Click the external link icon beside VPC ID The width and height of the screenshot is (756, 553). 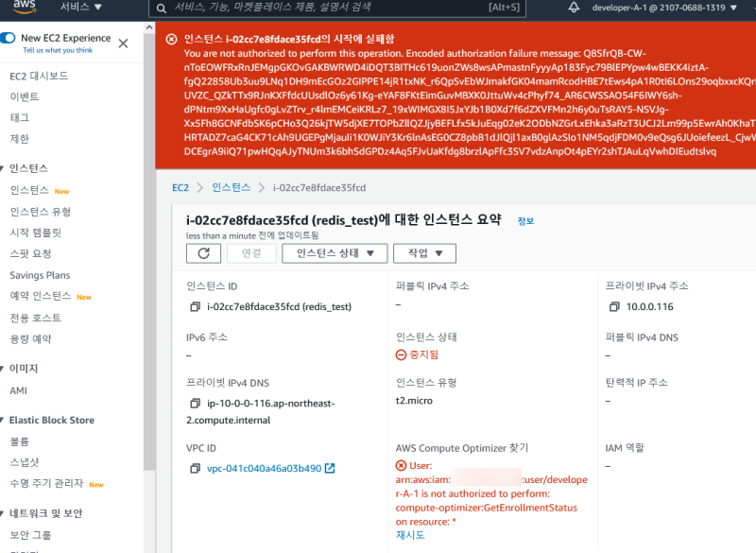click(x=330, y=468)
